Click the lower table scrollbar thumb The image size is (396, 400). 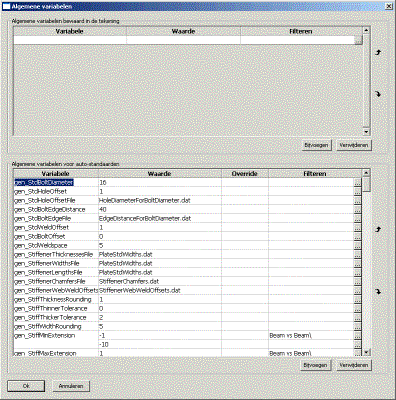coord(366,184)
